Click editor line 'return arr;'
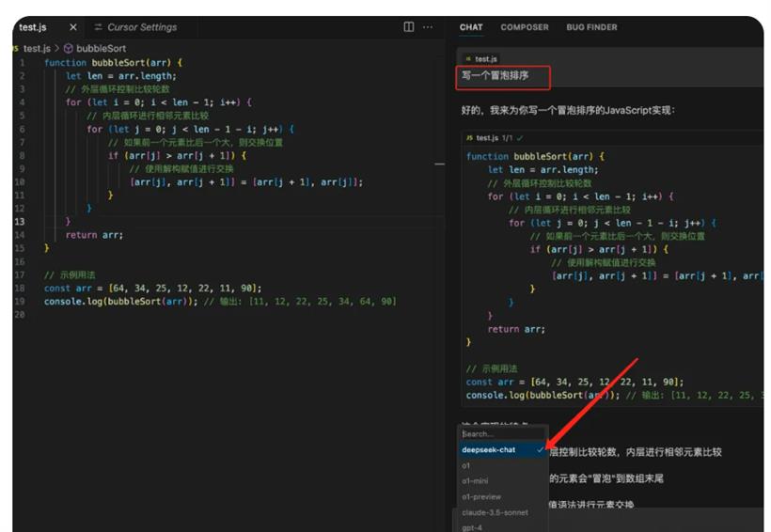The image size is (771, 532). pos(94,235)
